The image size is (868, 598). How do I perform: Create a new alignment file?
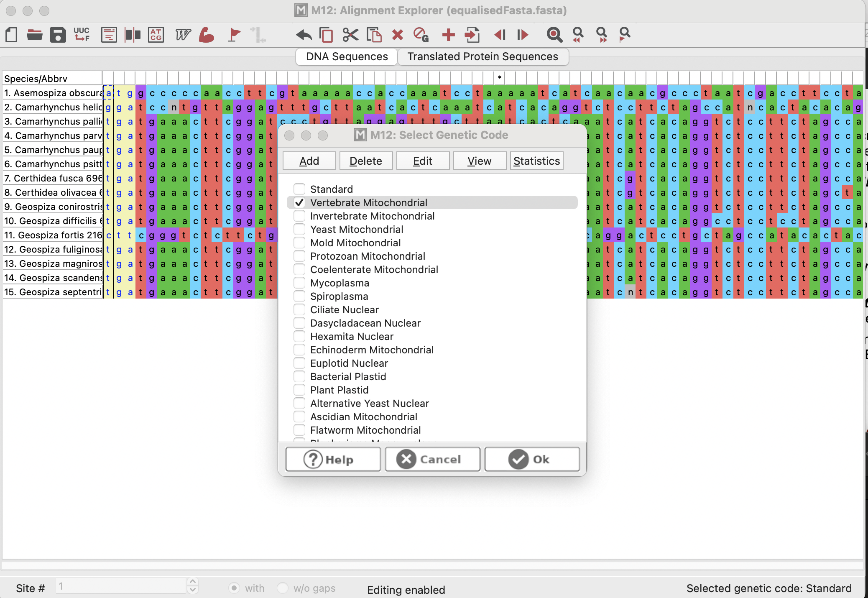click(x=11, y=35)
